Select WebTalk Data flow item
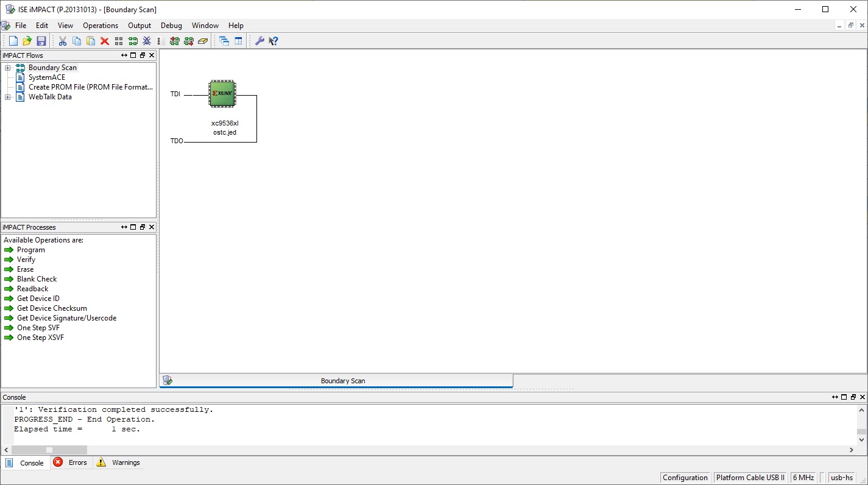The height and width of the screenshot is (485, 868). [50, 97]
